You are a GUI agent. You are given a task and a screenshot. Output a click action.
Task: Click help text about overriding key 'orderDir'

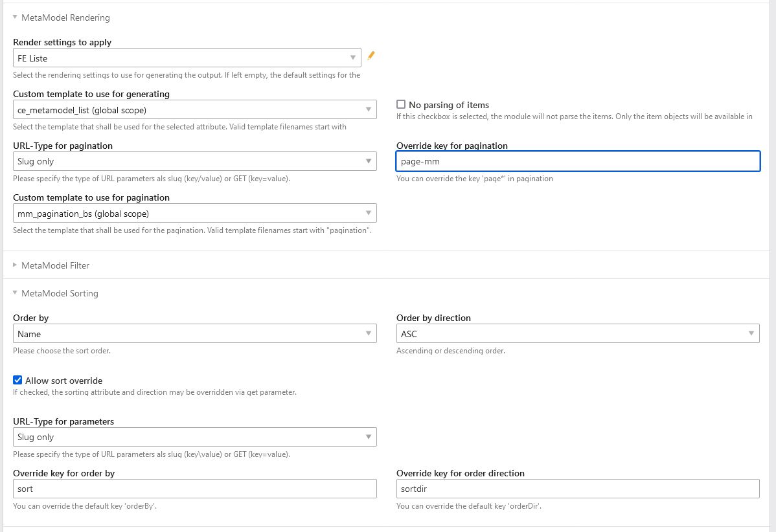coord(469,506)
